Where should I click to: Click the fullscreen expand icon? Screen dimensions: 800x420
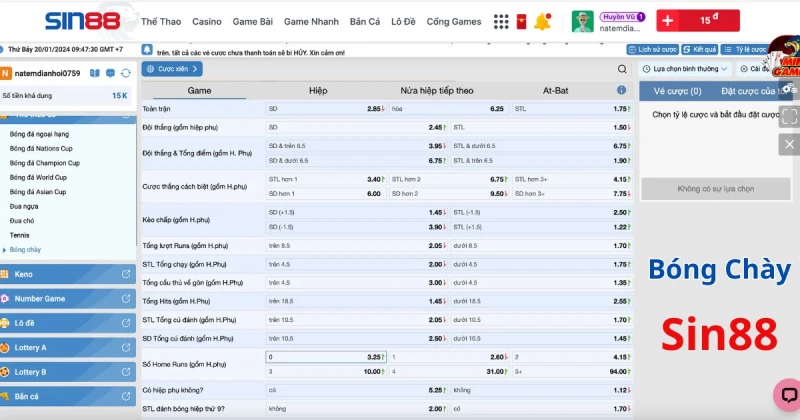pyautogui.click(x=789, y=116)
